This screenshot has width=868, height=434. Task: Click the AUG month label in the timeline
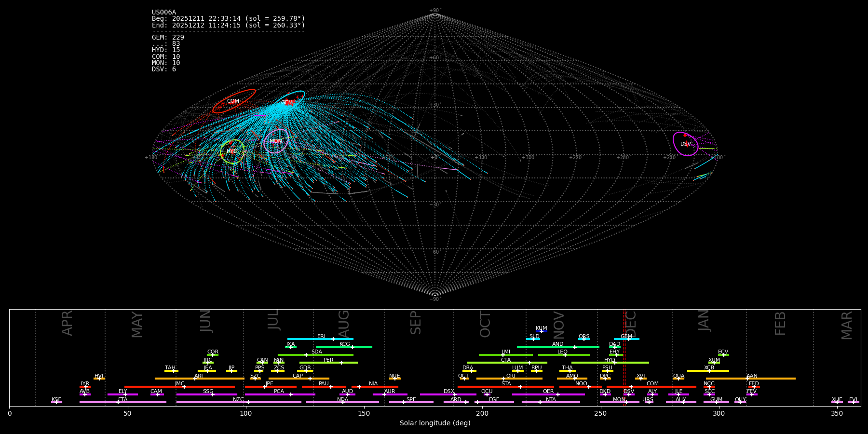point(344,323)
